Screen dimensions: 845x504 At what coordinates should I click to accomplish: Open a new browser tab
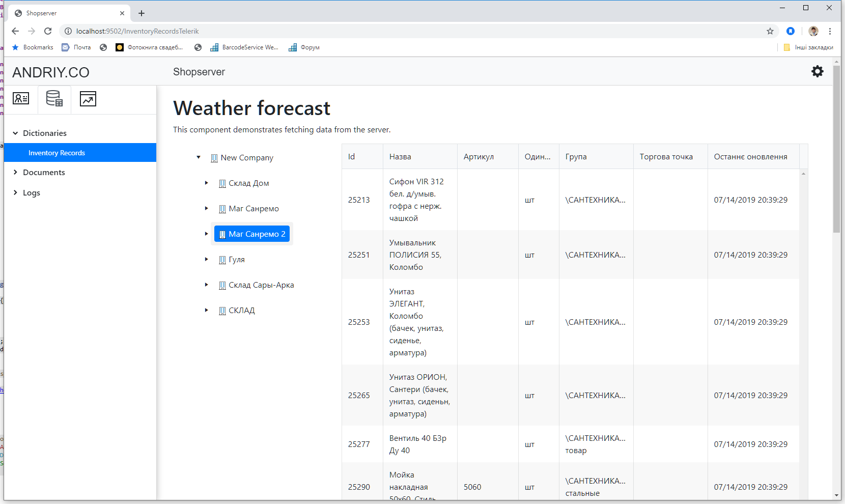142,13
